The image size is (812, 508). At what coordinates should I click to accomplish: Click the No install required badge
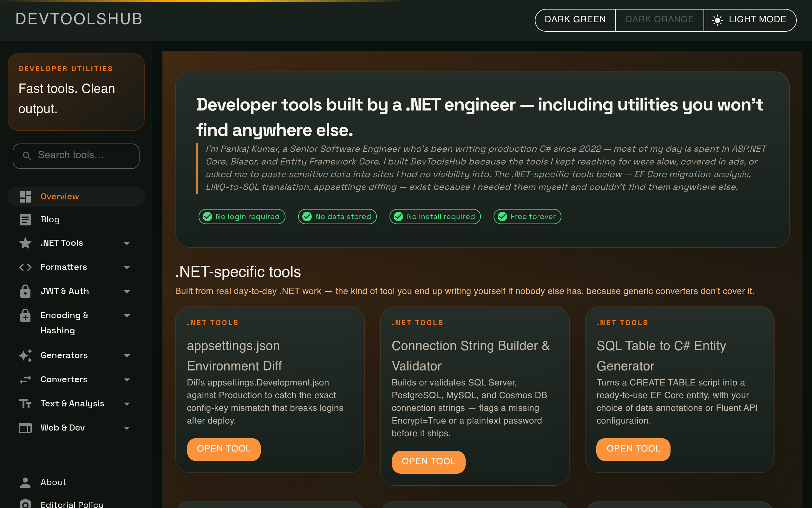click(x=435, y=217)
